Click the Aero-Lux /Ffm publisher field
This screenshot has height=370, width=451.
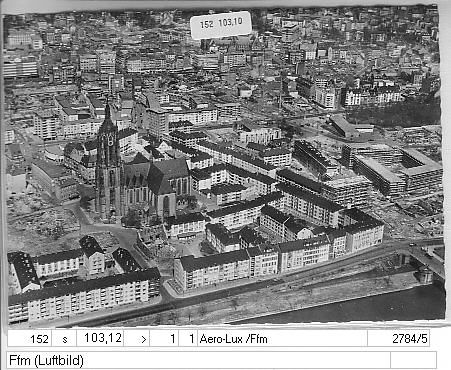click(282, 338)
